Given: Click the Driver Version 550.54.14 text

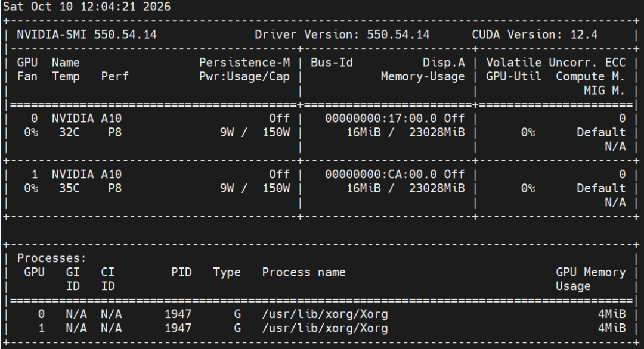Looking at the screenshot, I should pos(342,35).
